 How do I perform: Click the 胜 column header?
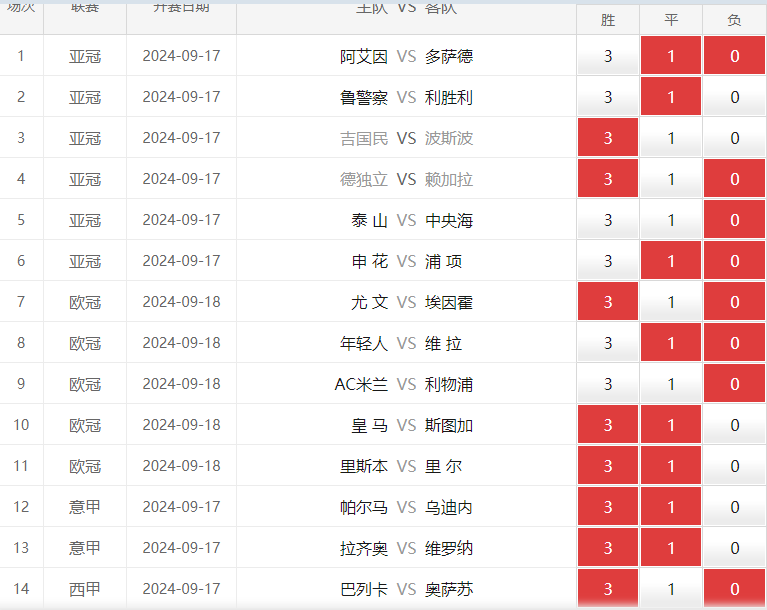coord(608,20)
